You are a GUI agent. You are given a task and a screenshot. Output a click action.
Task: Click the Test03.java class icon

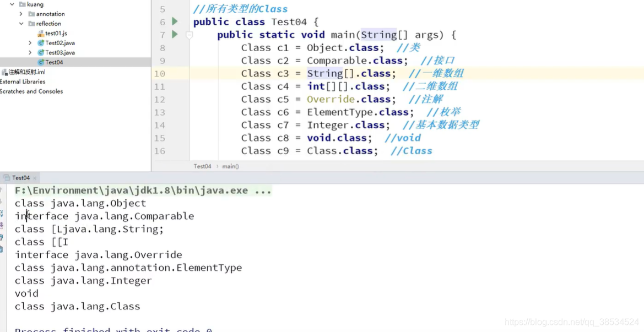(41, 52)
